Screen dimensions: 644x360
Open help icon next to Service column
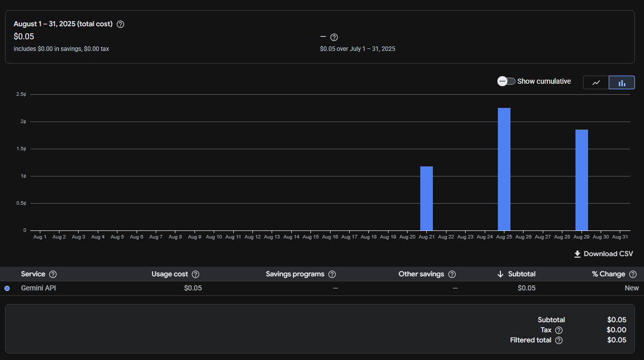[53, 274]
